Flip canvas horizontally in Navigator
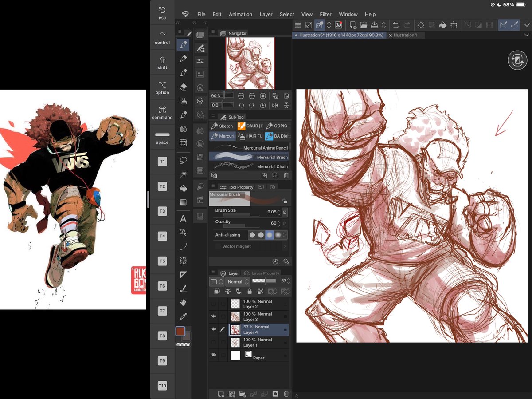Image resolution: width=532 pixels, height=399 pixels. point(275,105)
